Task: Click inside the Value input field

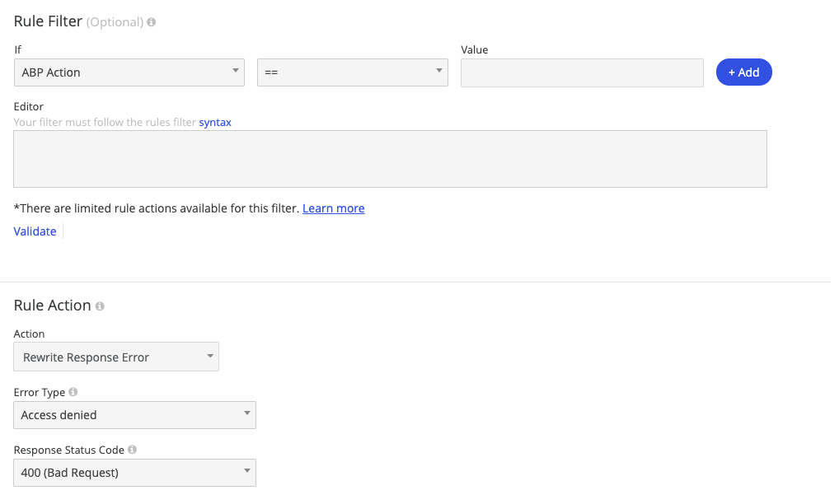Action: coord(581,72)
